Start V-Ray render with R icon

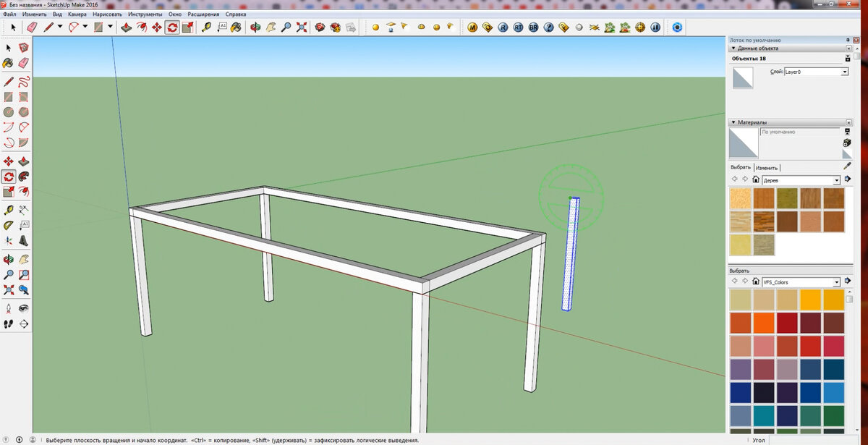click(503, 27)
